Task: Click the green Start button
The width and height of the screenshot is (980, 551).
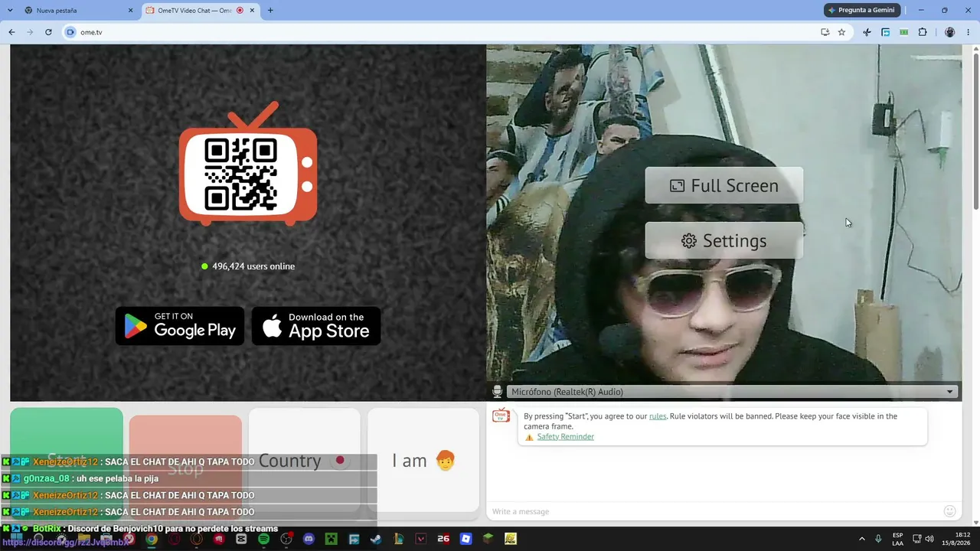Action: 67,460
